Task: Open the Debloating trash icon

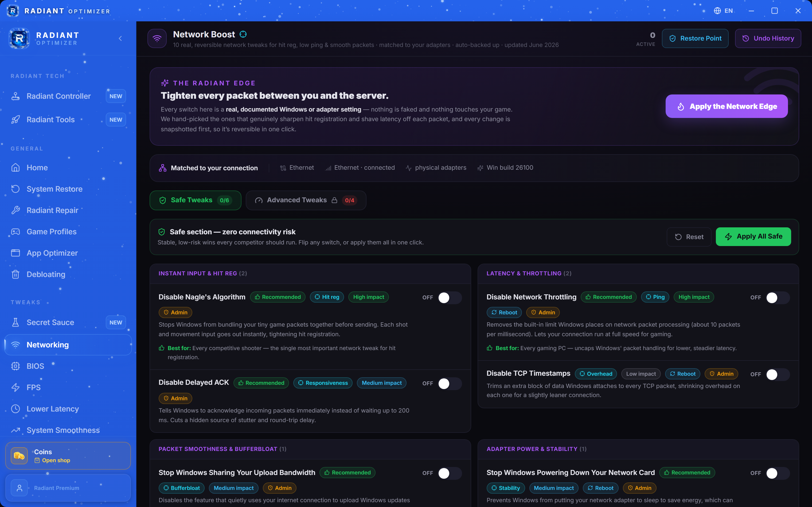Action: [15, 274]
